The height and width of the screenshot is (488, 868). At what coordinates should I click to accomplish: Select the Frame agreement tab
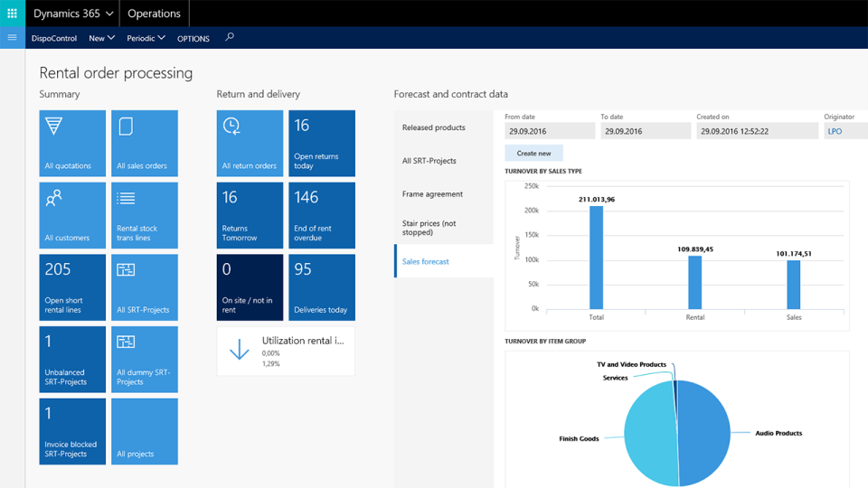[444, 194]
